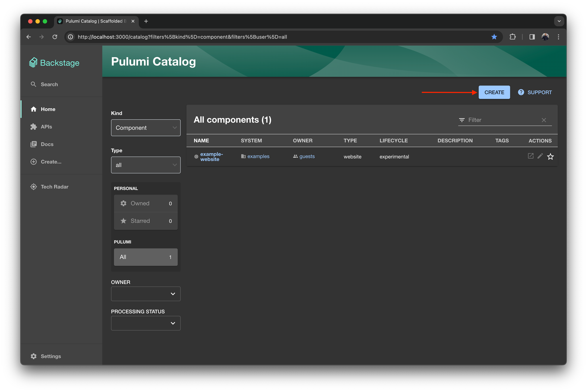Click the browser back arrow

tap(28, 37)
